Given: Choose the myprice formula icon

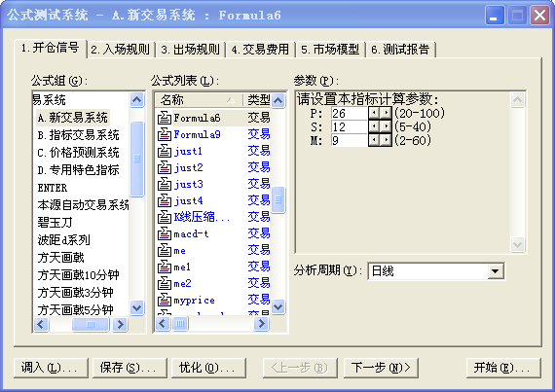Looking at the screenshot, I should (x=165, y=301).
